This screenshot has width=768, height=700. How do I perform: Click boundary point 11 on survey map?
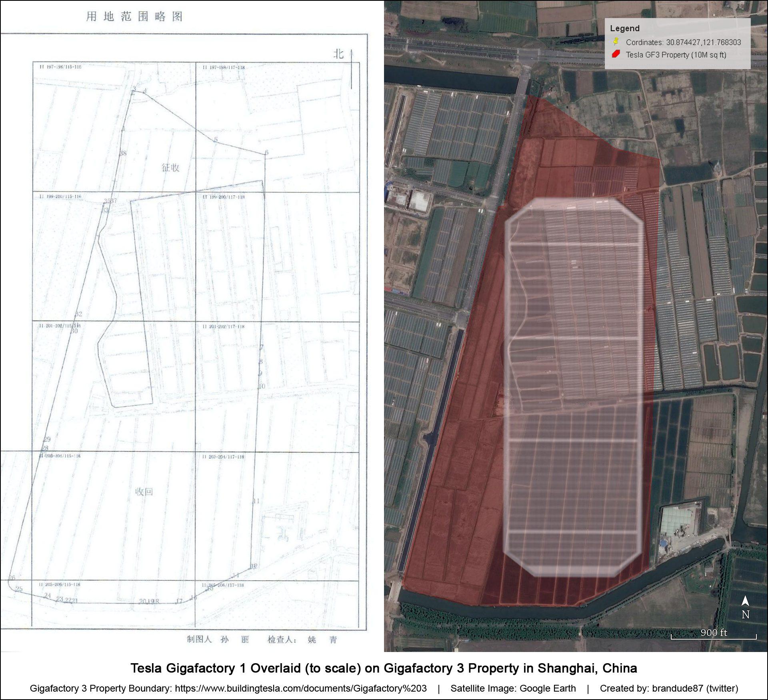pyautogui.click(x=256, y=501)
